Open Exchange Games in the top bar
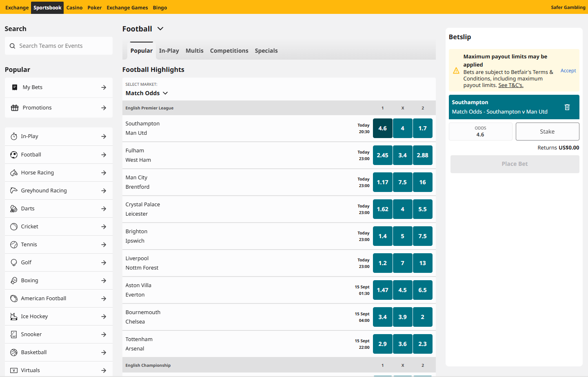 (127, 8)
